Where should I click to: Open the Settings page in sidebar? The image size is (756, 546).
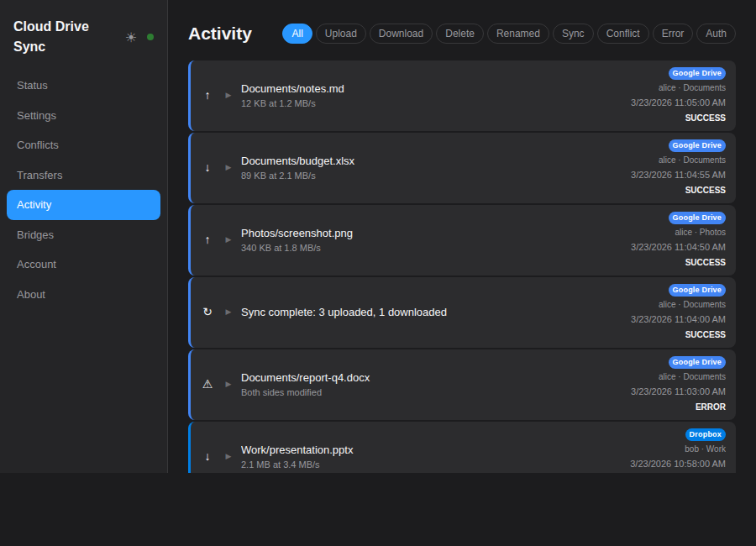83,116
